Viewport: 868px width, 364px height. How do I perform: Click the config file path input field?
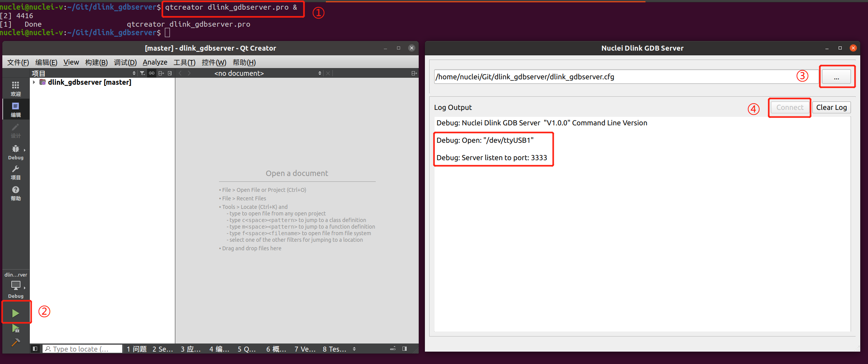626,77
